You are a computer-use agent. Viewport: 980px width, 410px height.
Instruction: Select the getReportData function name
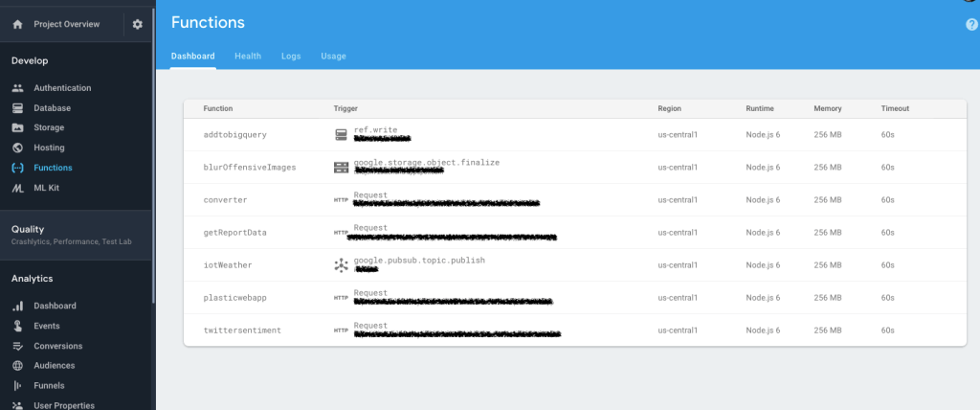[x=235, y=233]
